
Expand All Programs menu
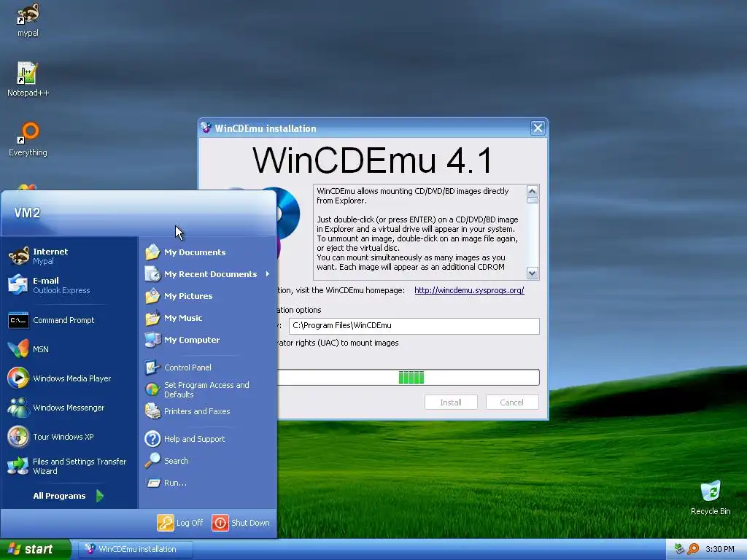68,496
